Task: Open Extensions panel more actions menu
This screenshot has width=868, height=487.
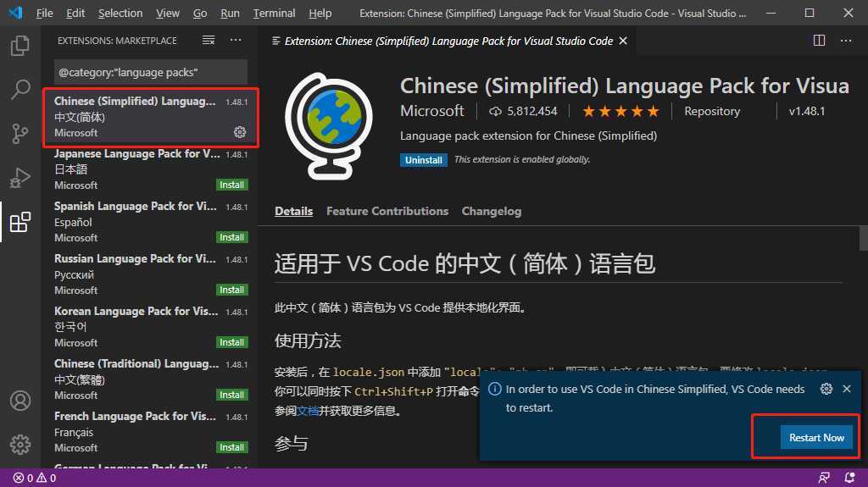Action: pyautogui.click(x=236, y=41)
